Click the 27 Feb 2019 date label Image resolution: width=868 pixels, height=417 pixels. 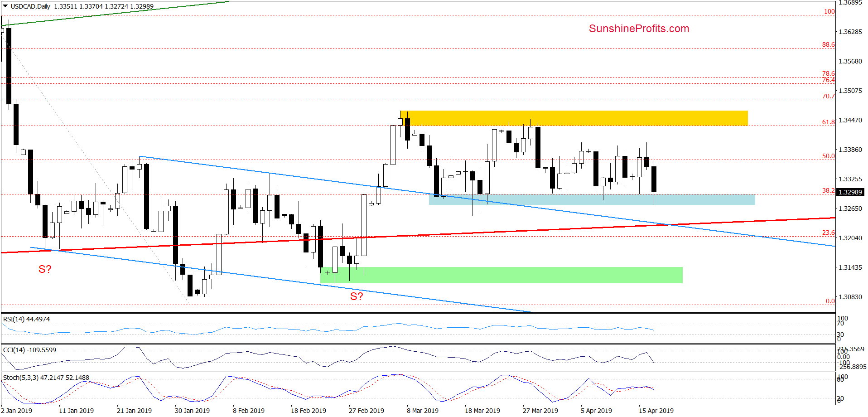tap(366, 411)
